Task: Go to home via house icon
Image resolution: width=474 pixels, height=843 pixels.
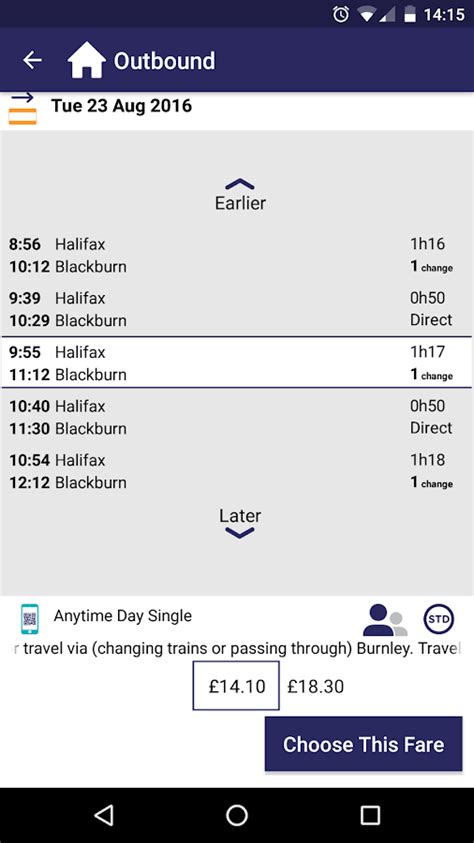Action: pyautogui.click(x=87, y=60)
